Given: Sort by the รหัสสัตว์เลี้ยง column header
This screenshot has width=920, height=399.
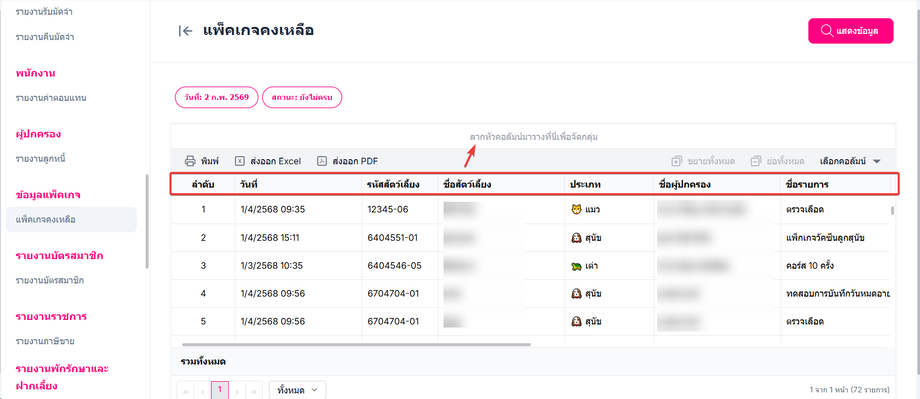Looking at the screenshot, I should click(400, 184).
